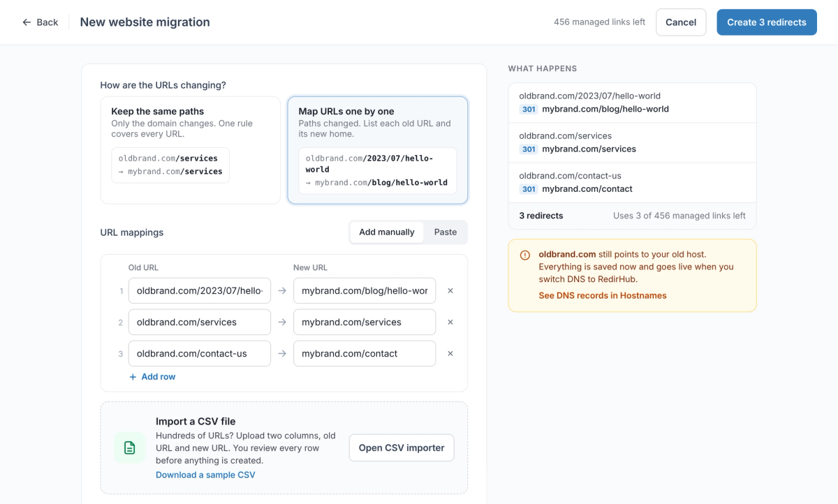This screenshot has height=504, width=838.
Task: Select the Keep the same paths option
Action: click(x=191, y=150)
